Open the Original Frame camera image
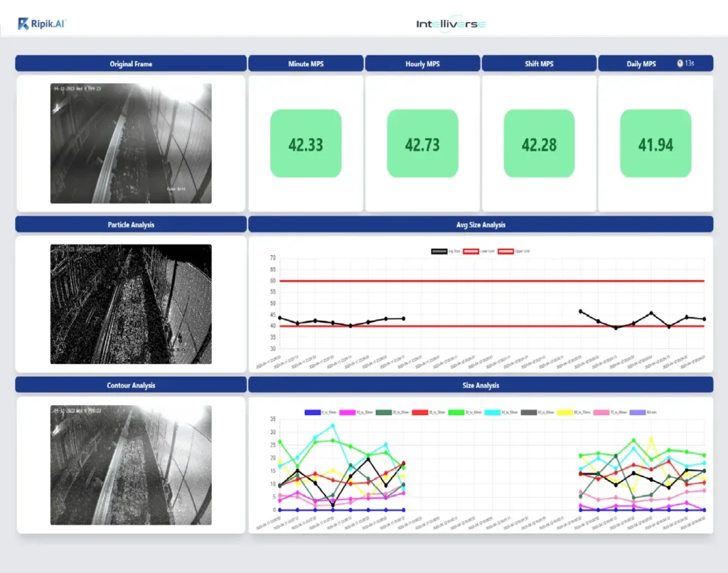Viewport: 728px width, 573px height. pyautogui.click(x=131, y=144)
